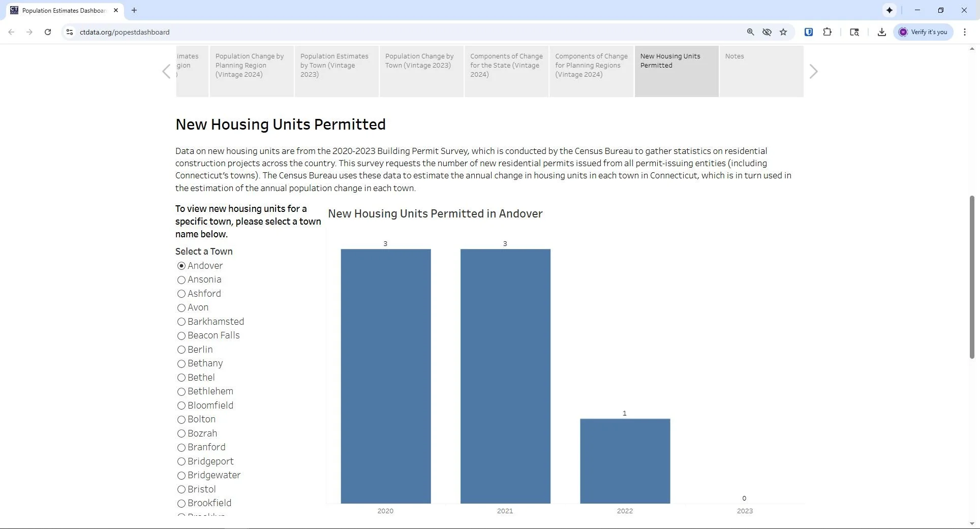The height and width of the screenshot is (529, 980).
Task: Select the Beacon Falls radio button
Action: [181, 336]
